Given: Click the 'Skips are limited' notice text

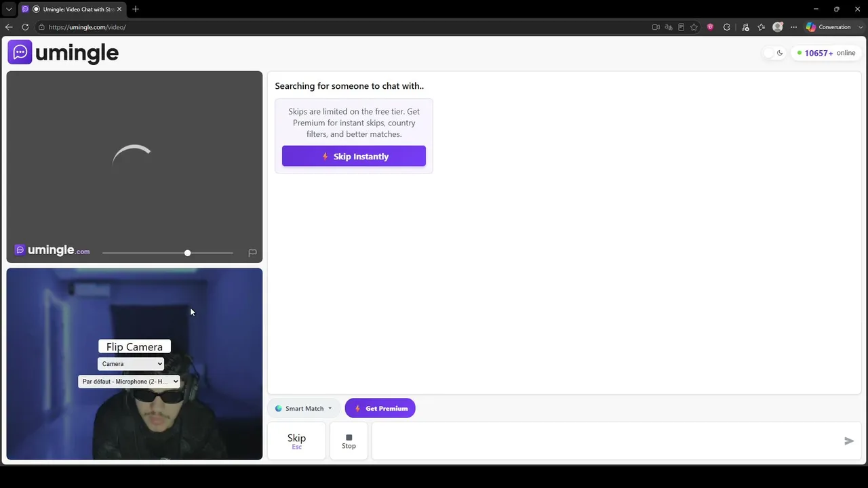Looking at the screenshot, I should point(354,123).
